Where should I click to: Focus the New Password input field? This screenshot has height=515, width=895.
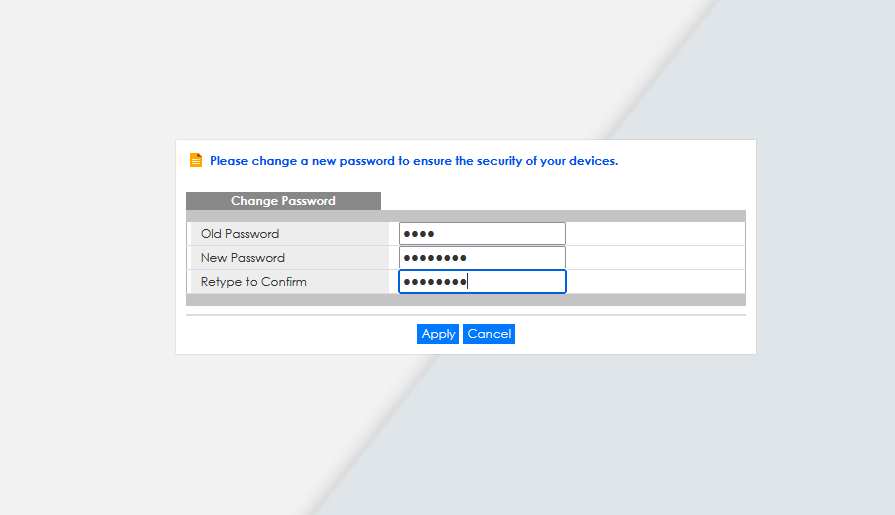(x=482, y=258)
